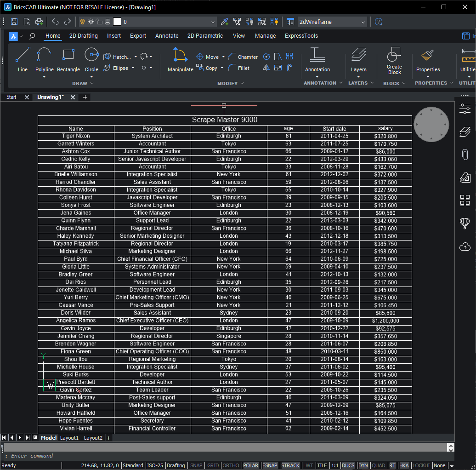This screenshot has width=476, height=470.
Task: Select the Rectangle tool
Action: [68, 60]
